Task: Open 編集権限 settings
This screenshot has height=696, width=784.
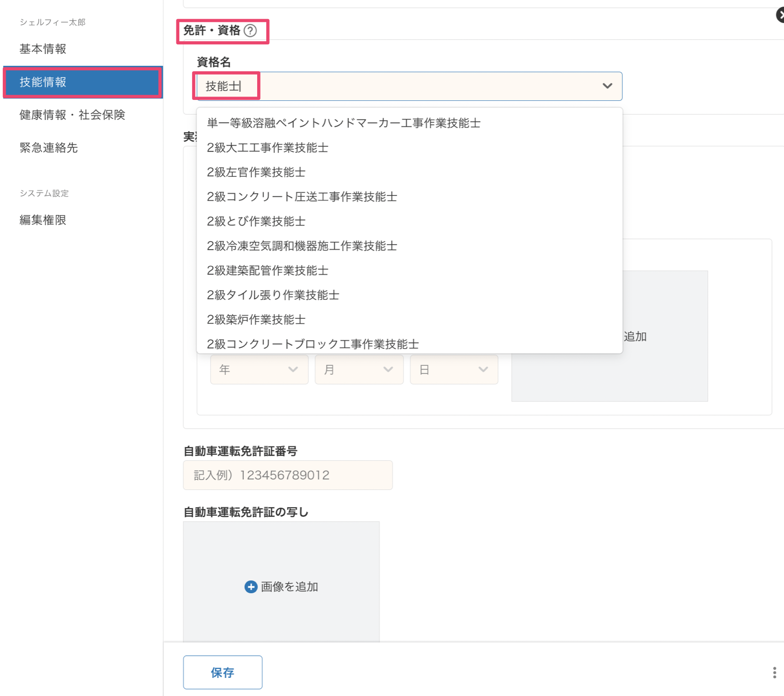Action: point(43,220)
